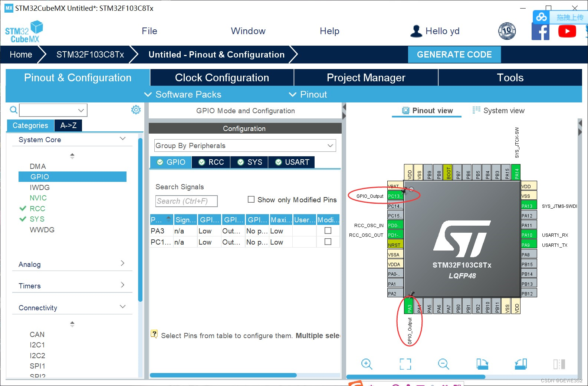
Task: Select the NRST pin on chip
Action: (395, 245)
